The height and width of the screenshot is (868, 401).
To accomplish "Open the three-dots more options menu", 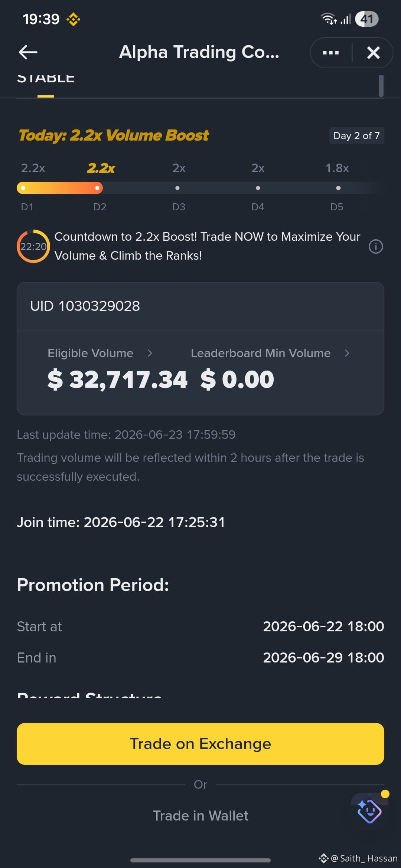I will point(330,53).
